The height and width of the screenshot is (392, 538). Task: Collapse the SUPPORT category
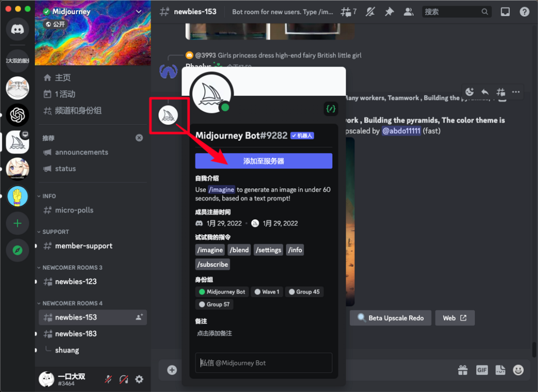55,232
